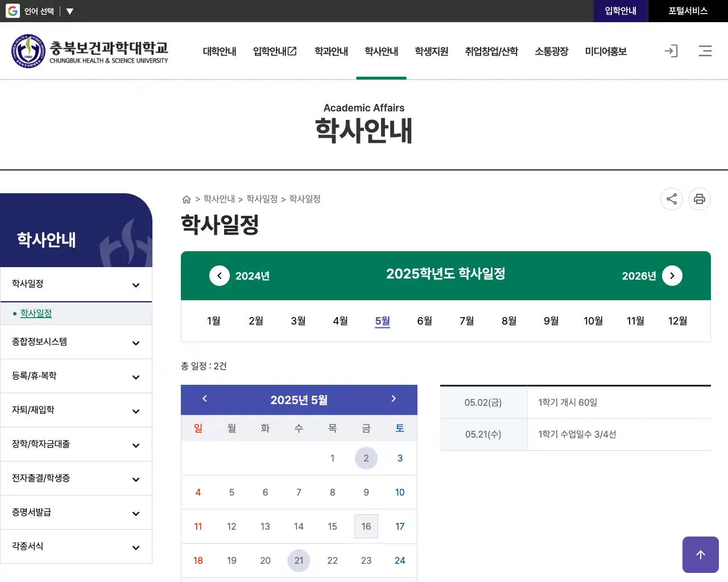Show previous month in calendar header

tap(205, 399)
